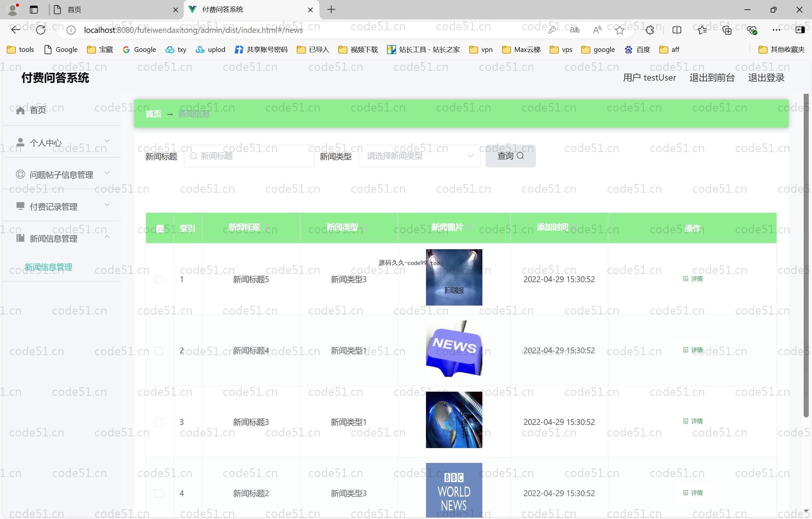Focus the 新闻标题 search input

(x=249, y=156)
